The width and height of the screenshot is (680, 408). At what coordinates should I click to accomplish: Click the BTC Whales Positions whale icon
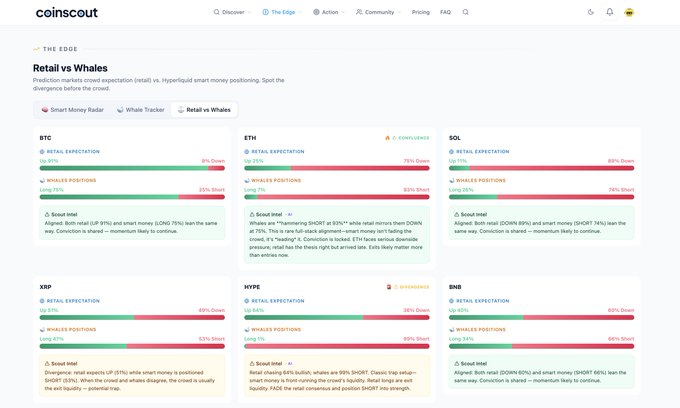[42, 180]
